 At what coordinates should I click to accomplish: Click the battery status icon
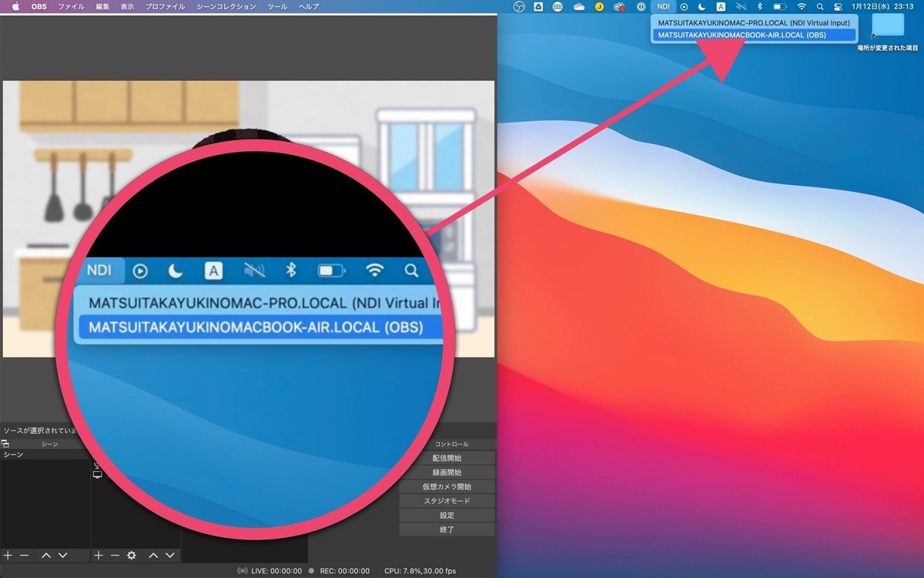[779, 6]
